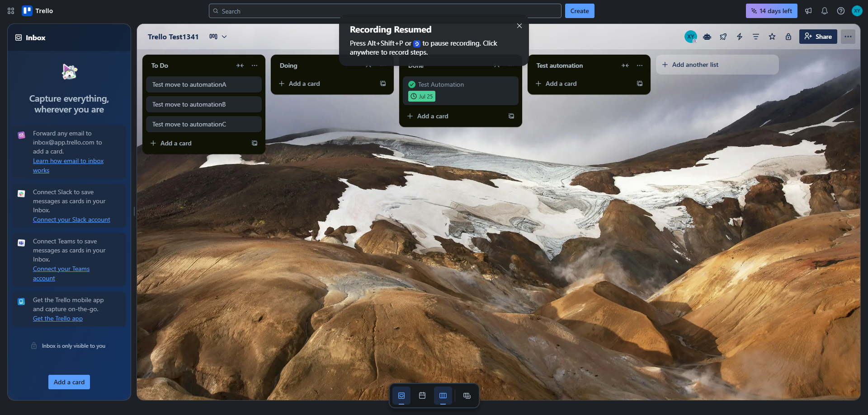
Task: Open the board filter icon
Action: [x=756, y=37]
